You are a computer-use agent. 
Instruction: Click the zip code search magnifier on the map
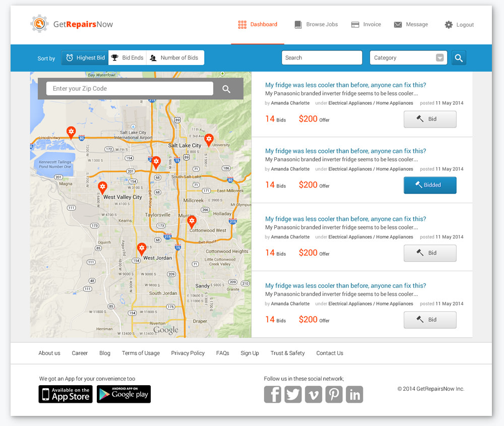226,88
